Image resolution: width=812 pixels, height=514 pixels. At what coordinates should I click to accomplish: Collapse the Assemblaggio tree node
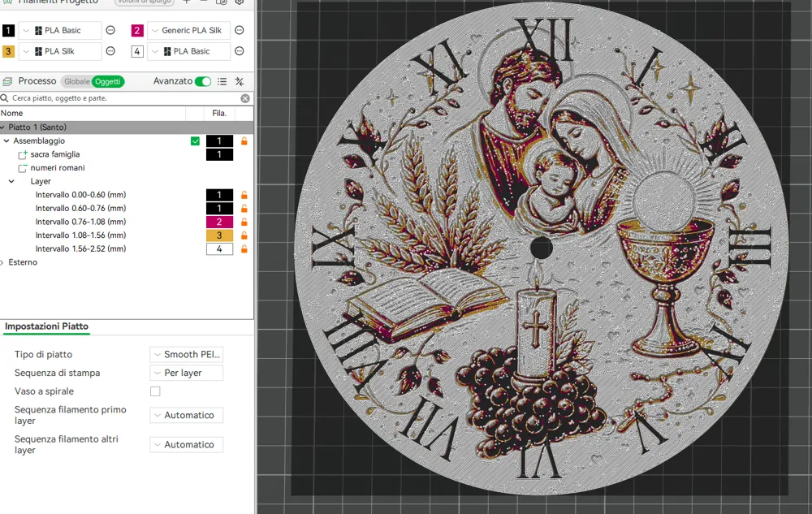pyautogui.click(x=6, y=140)
